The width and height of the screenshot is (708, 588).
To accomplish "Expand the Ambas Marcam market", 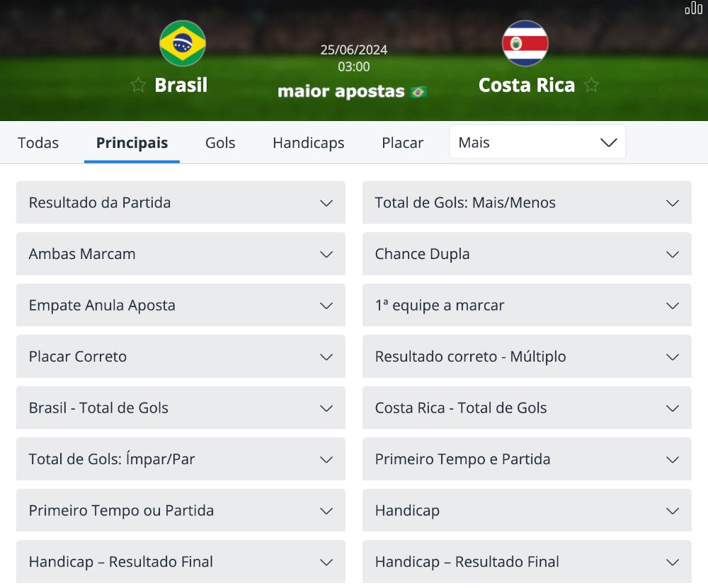I will point(181,254).
